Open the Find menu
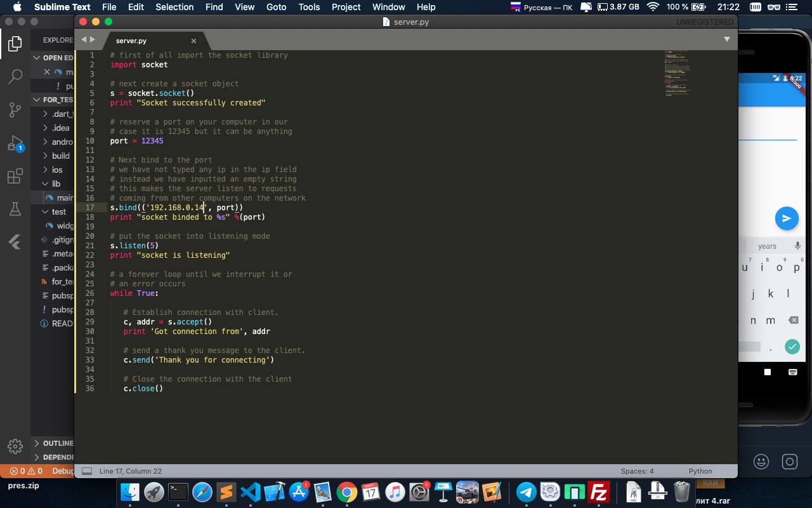The image size is (812, 508). pos(214,7)
